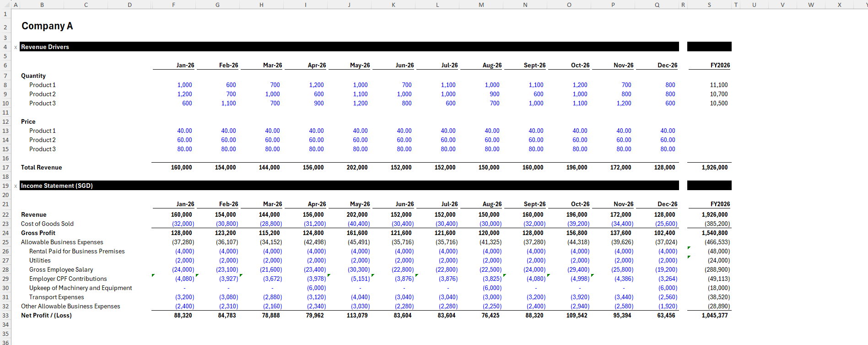Click the Employer CPF Contributions label
The image size is (868, 345).
(x=68, y=279)
